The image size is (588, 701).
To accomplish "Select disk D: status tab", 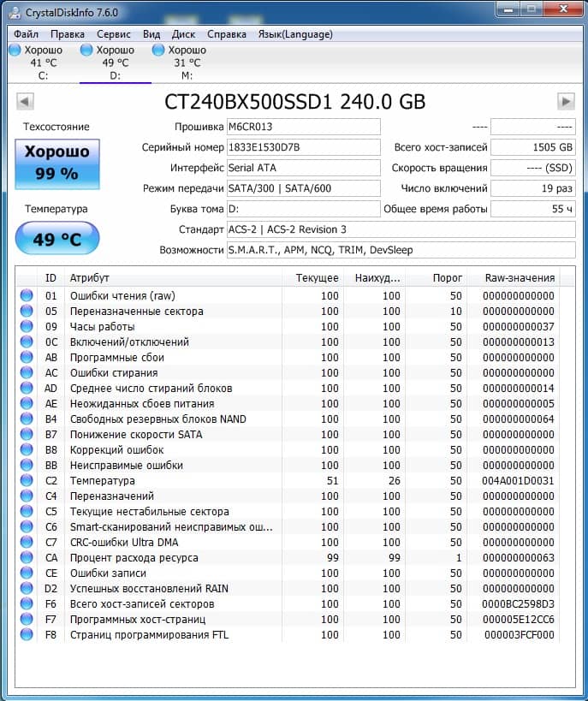I will 115,62.
